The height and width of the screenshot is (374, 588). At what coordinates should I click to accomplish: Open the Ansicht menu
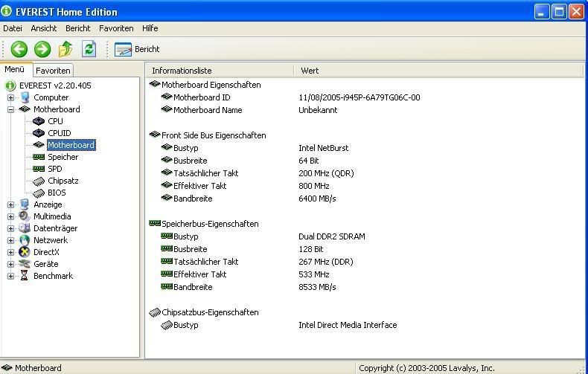(43, 28)
